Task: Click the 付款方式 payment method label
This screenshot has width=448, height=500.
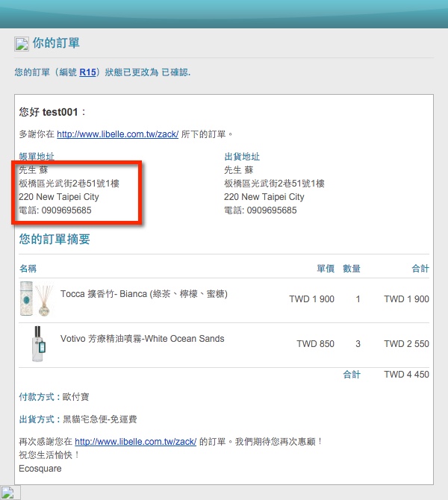Action: 38,397
